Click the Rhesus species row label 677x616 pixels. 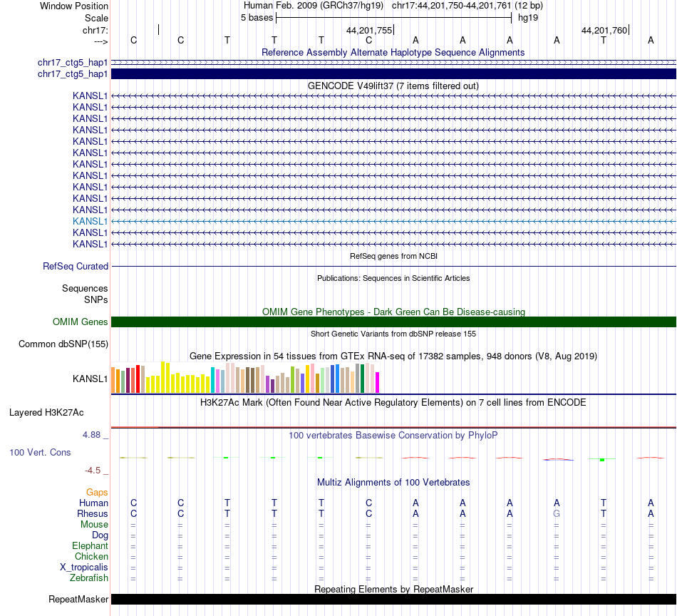point(93,513)
